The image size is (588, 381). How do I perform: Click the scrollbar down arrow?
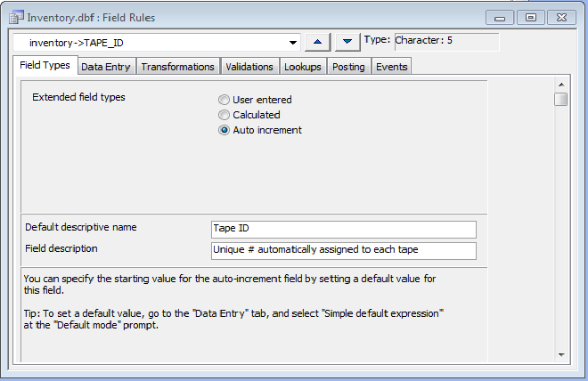coord(561,355)
